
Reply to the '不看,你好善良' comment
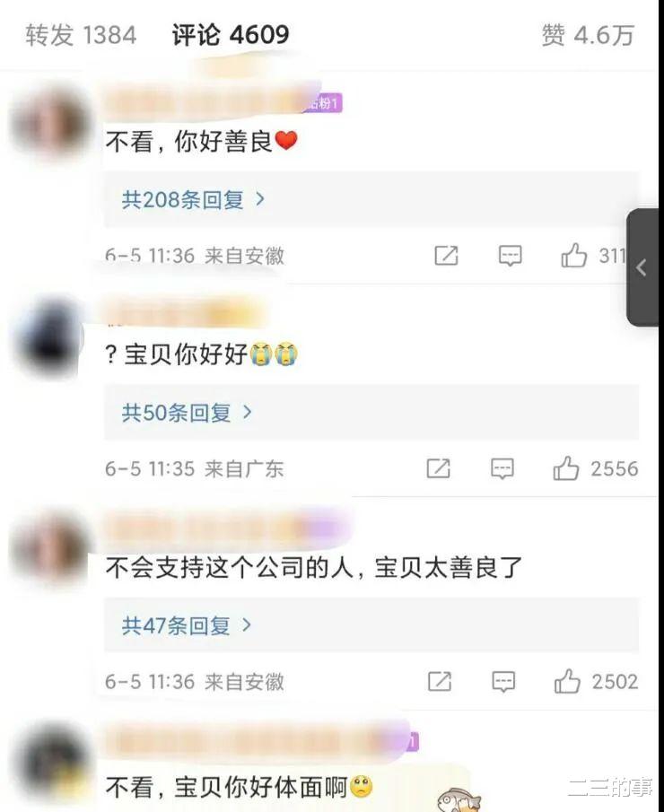(x=510, y=256)
